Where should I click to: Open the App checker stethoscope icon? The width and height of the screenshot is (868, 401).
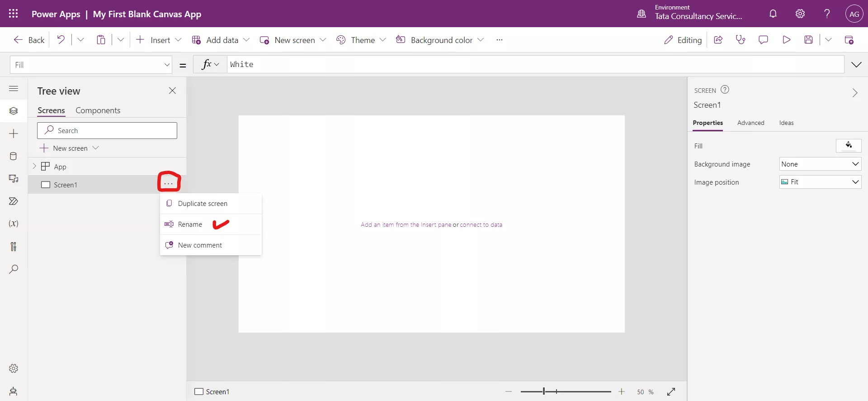pos(741,40)
